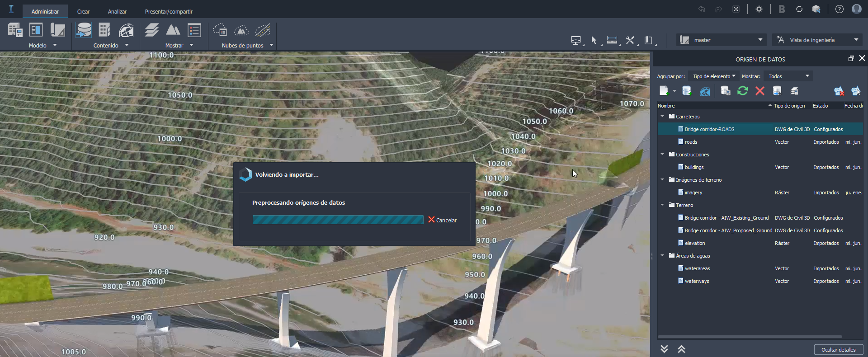Click the redo arrow icon
The image size is (868, 357).
(x=718, y=9)
